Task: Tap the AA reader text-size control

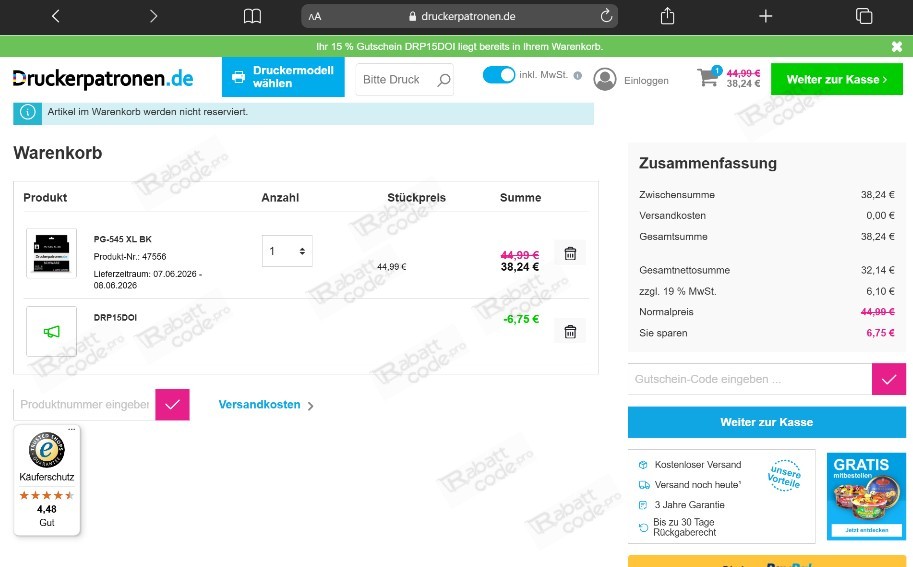Action: (x=315, y=17)
